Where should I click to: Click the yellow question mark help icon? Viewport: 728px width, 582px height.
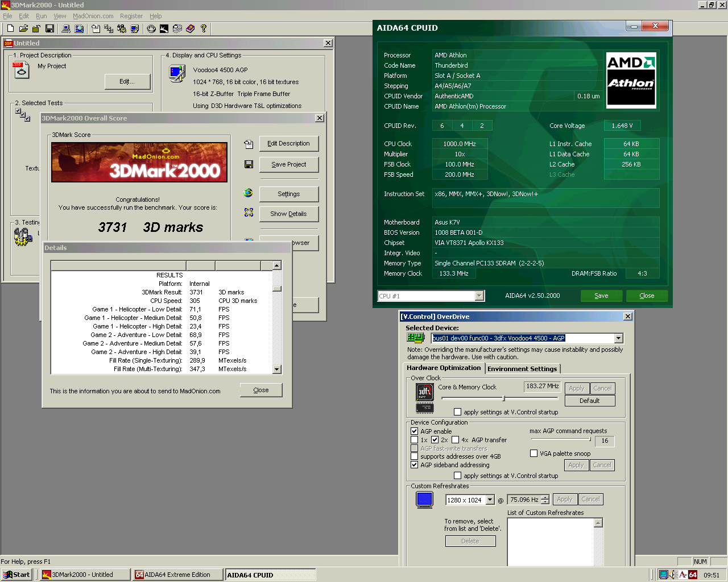pos(203,28)
